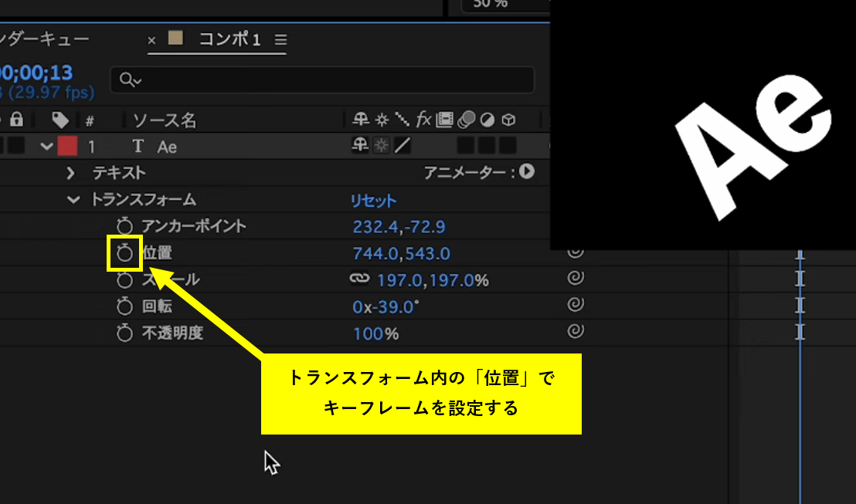
Task: Click the red layer color swatch
Action: click(x=67, y=145)
